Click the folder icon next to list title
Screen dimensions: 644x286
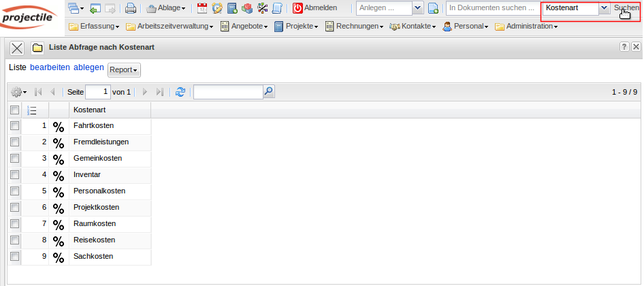pos(37,48)
